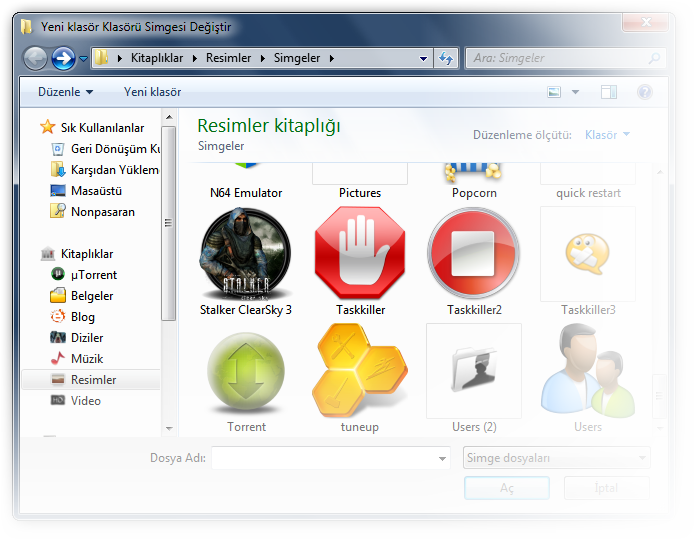Viewport: 696px width, 541px height.
Task: Pick the Taskkiller3 smiley icon
Action: click(588, 254)
